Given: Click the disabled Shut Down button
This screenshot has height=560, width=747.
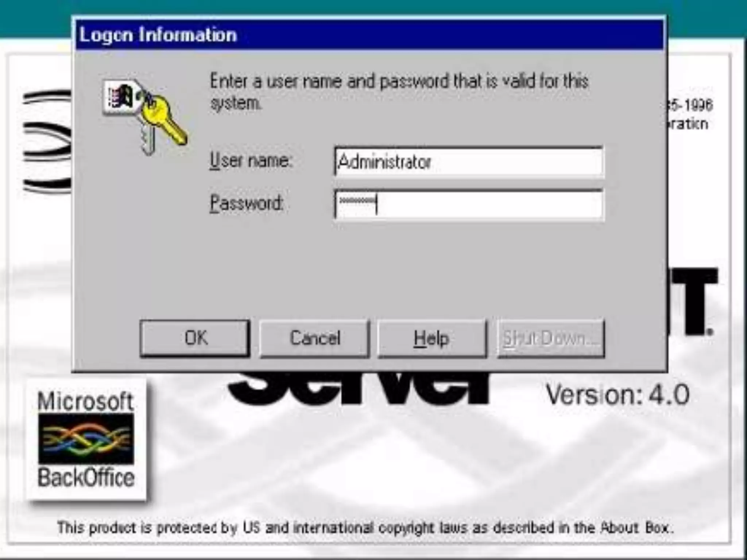Looking at the screenshot, I should (x=551, y=338).
